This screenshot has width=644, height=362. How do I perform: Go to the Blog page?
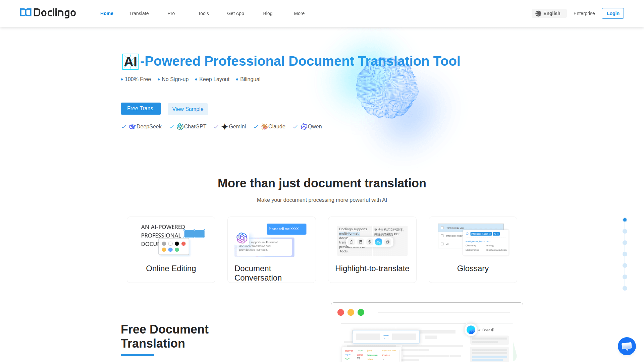[268, 13]
